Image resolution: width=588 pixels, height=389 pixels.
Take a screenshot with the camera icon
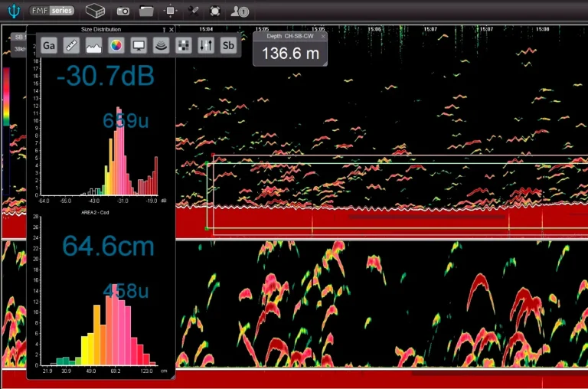click(x=123, y=11)
